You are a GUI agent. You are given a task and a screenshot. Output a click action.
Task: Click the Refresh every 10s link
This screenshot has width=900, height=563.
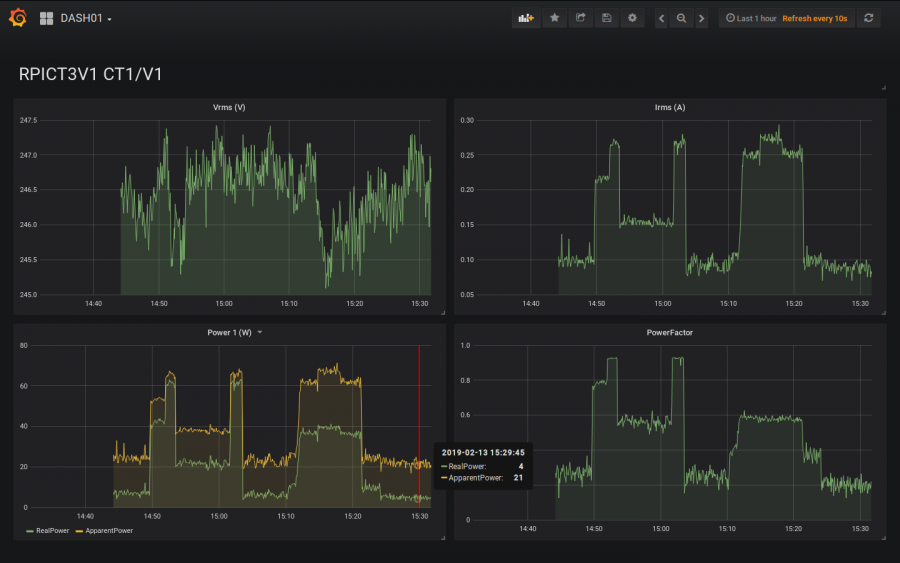[x=817, y=18]
